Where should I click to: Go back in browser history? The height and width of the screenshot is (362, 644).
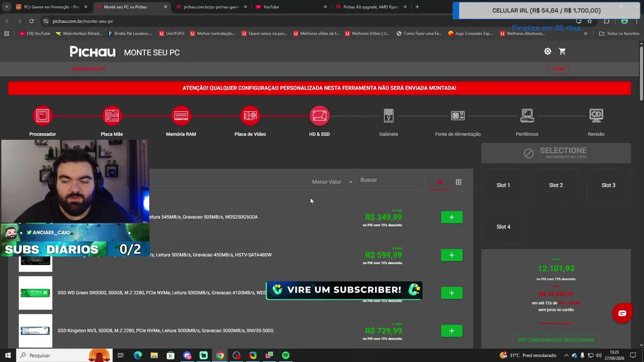(x=7, y=21)
